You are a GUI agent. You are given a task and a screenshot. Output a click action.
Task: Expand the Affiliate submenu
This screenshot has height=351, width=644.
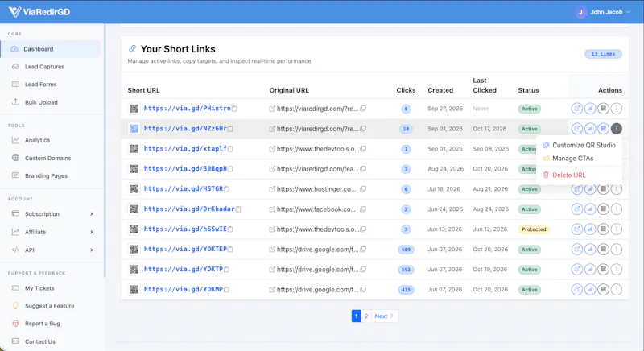[x=51, y=232]
